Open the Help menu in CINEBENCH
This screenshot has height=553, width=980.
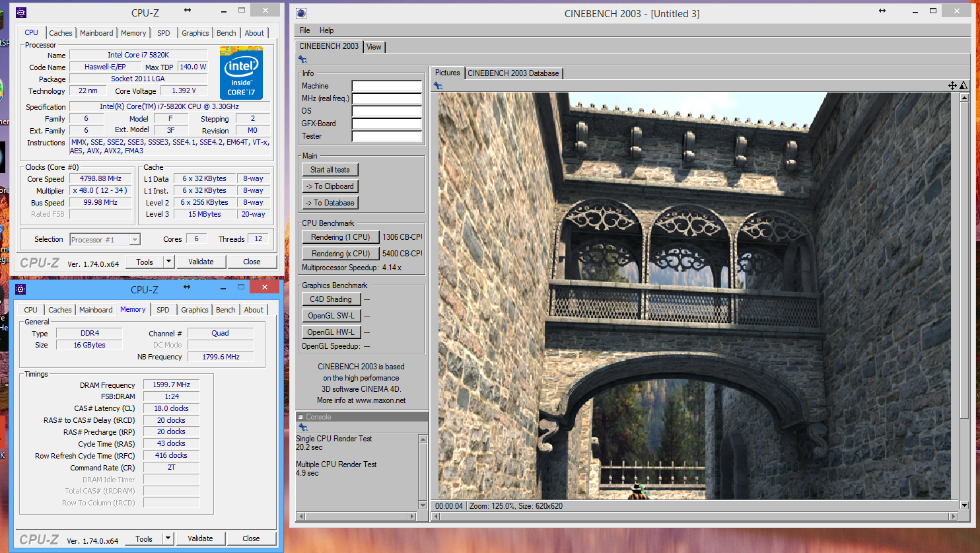point(326,30)
